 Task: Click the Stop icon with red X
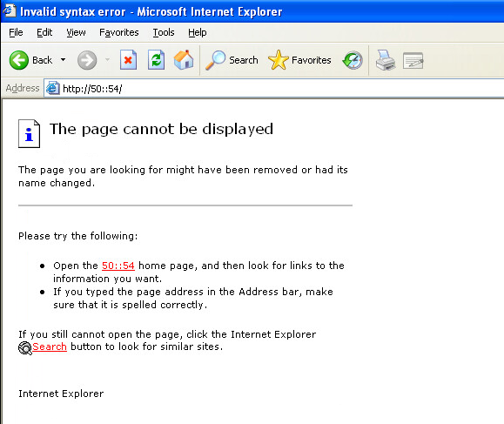[128, 60]
